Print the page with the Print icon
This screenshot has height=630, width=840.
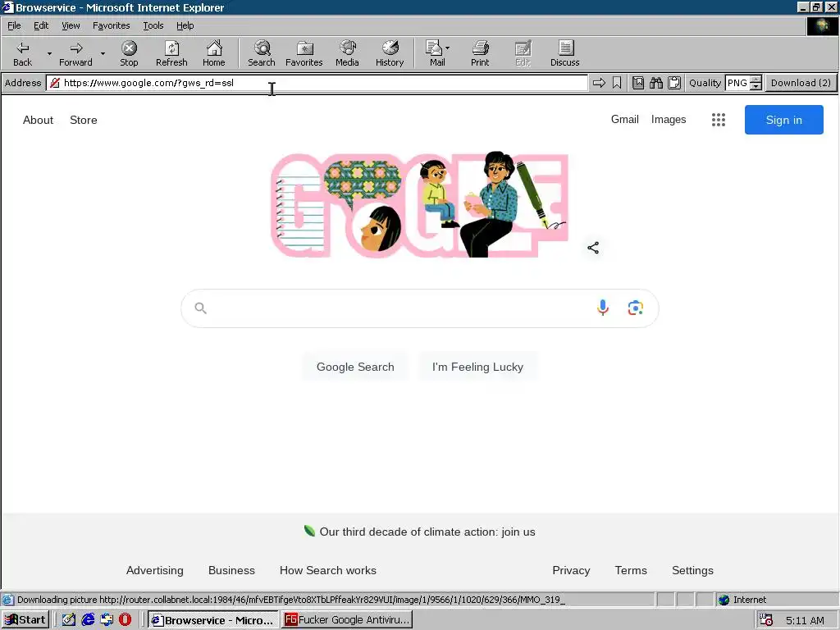(480, 53)
